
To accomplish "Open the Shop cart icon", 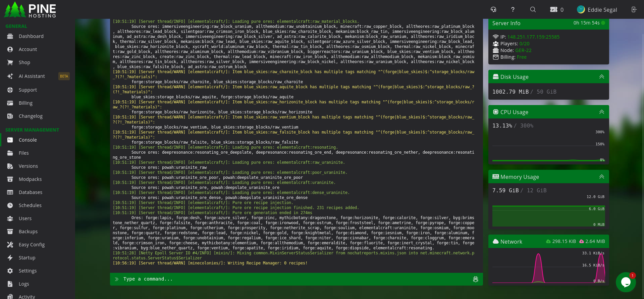I will tap(10, 62).
